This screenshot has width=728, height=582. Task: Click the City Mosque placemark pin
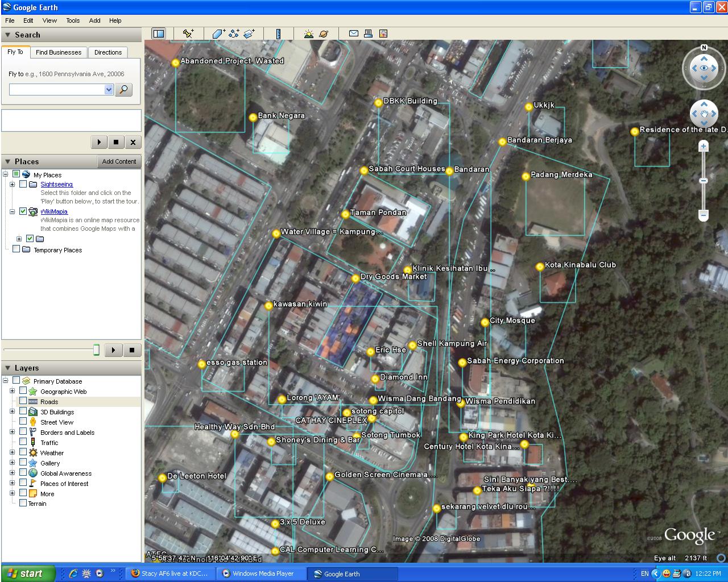coord(485,322)
